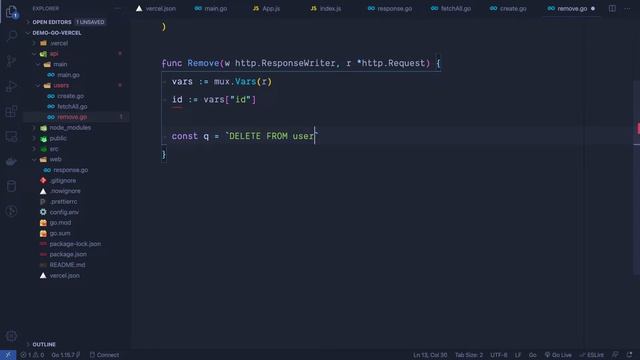Open response.go in the file tree
This screenshot has height=360, width=640.
tap(71, 170)
